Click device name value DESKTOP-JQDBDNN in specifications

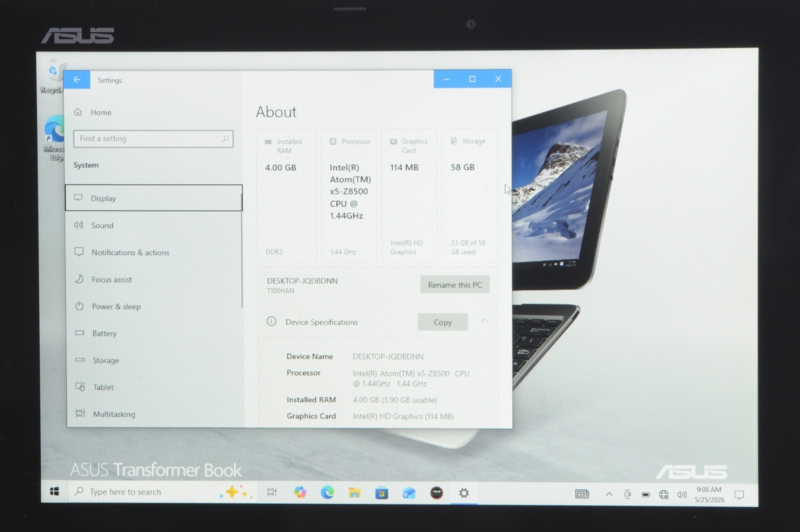pos(388,356)
